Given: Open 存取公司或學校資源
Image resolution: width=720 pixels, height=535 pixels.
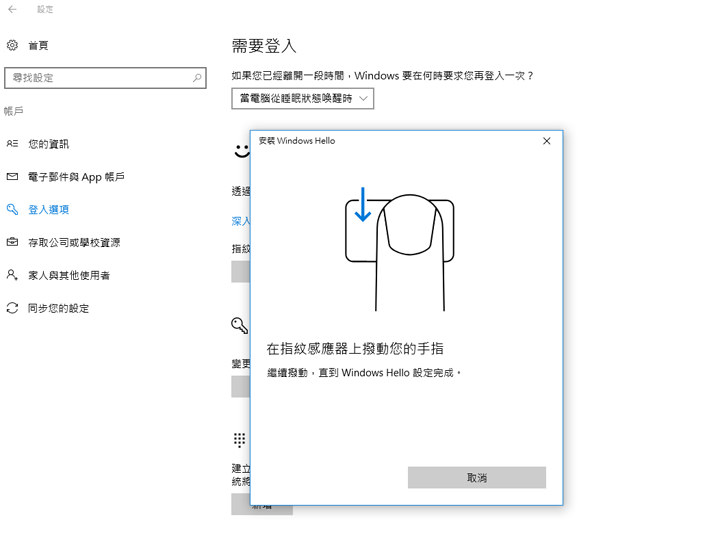Looking at the screenshot, I should [x=74, y=242].
